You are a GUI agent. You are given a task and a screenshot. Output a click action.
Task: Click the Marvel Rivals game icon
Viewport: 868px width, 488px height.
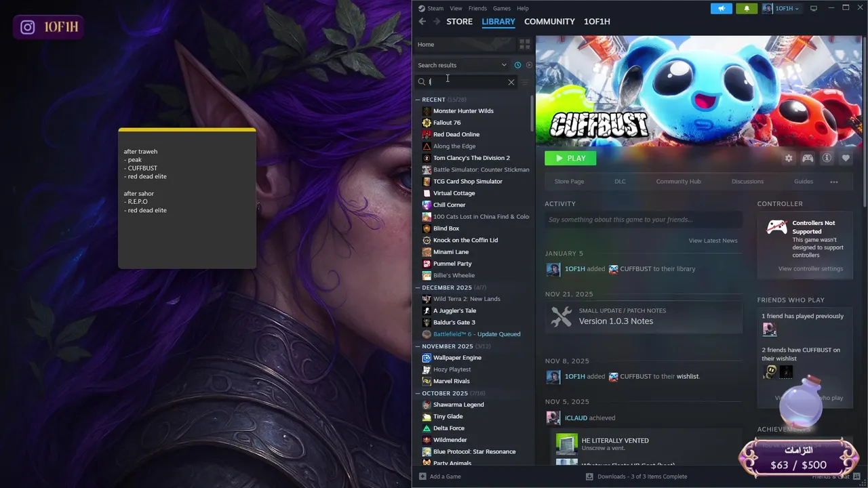click(x=427, y=381)
